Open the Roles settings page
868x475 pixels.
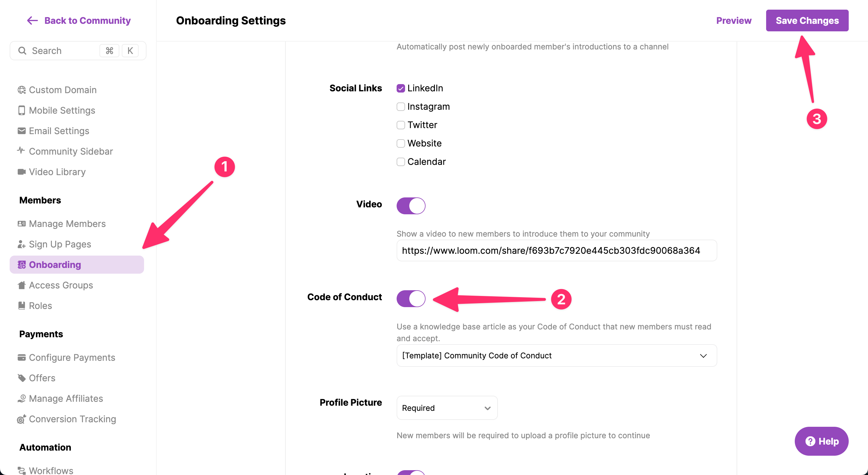tap(40, 306)
